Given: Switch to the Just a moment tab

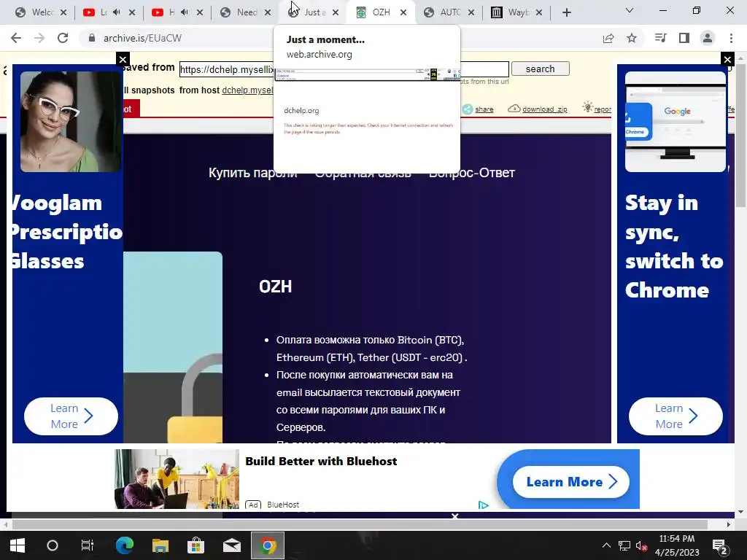Looking at the screenshot, I should (x=313, y=12).
